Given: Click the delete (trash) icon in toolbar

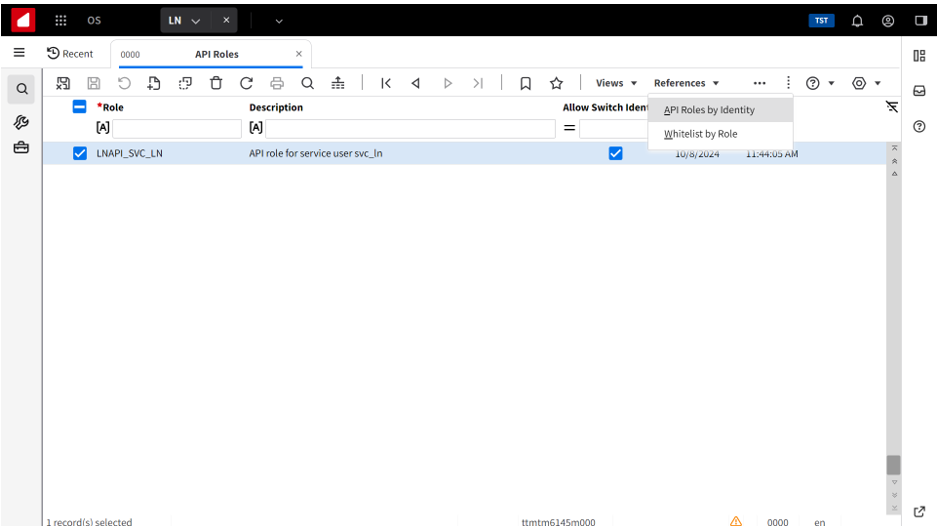Looking at the screenshot, I should pyautogui.click(x=216, y=84).
